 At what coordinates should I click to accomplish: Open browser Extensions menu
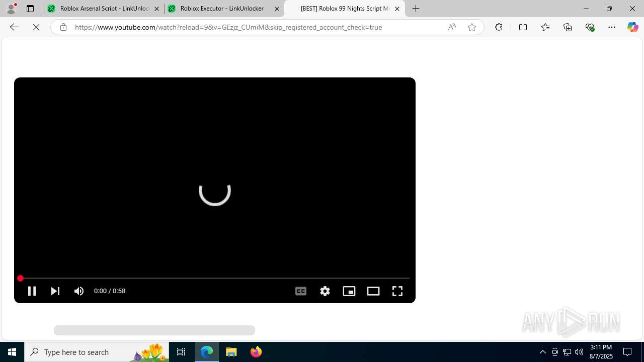coord(499,27)
